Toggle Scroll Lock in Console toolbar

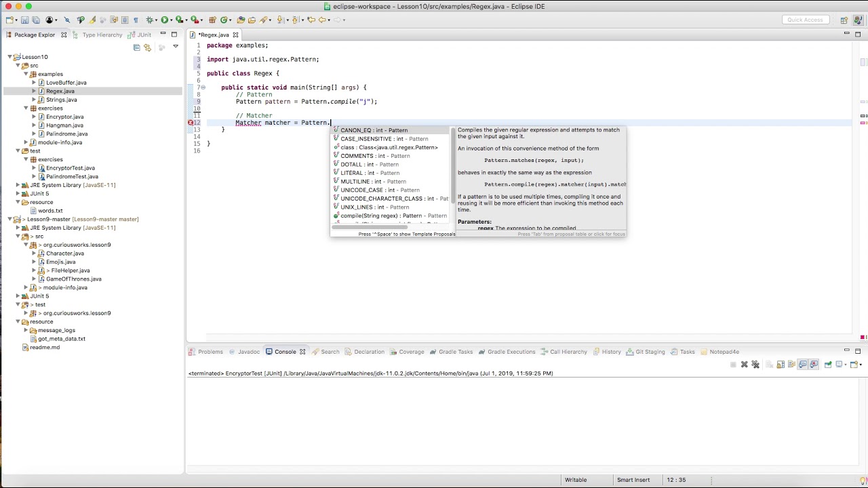point(781,365)
